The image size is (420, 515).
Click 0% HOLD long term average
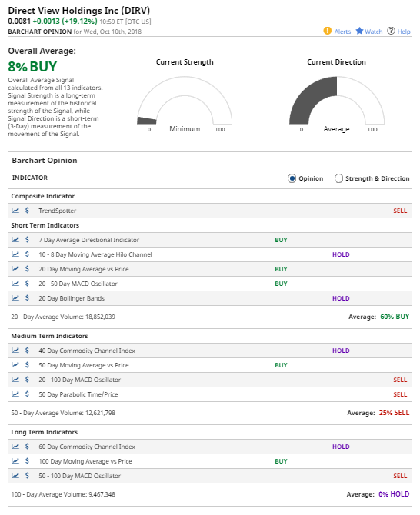coord(394,494)
